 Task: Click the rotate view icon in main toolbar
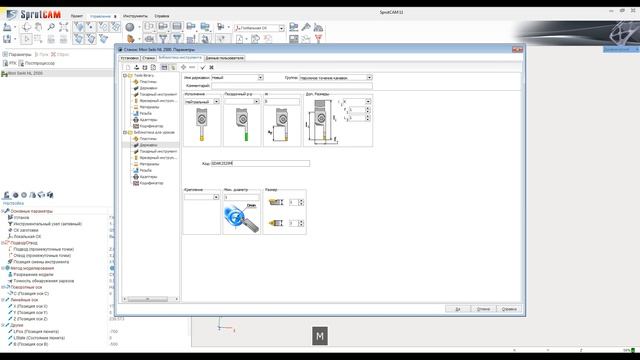[27, 27]
